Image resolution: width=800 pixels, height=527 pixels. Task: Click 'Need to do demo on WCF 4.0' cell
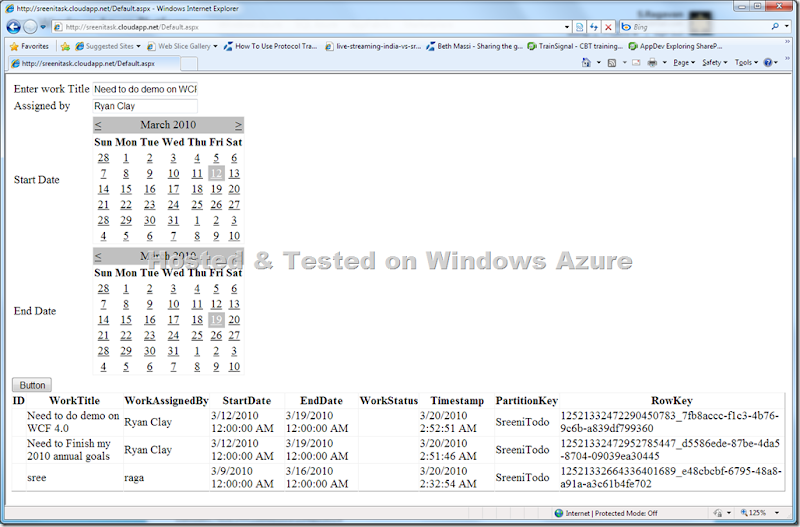[73, 422]
